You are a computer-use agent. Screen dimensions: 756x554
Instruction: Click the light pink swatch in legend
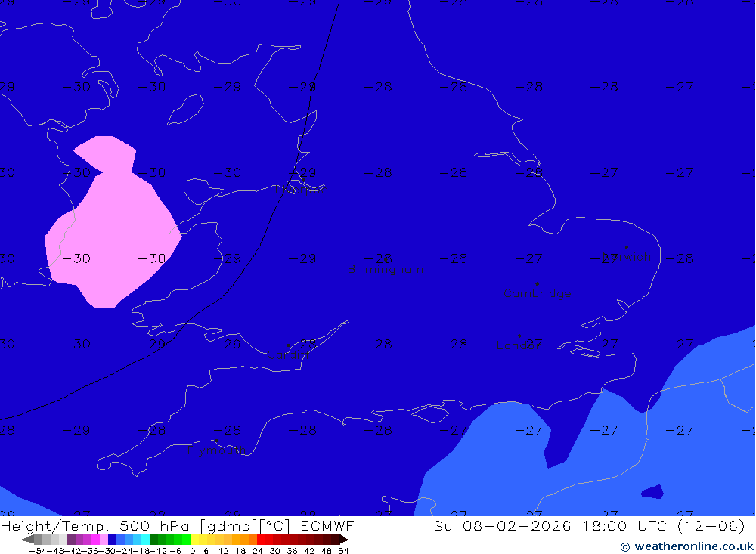click(104, 539)
